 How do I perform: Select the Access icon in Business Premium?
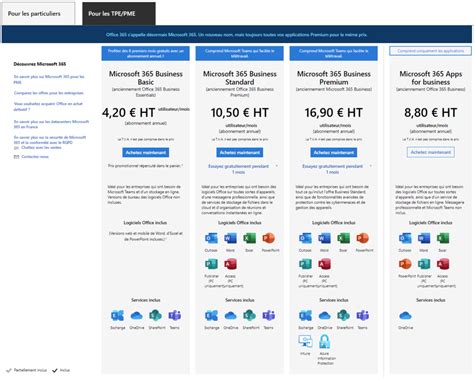point(324,264)
